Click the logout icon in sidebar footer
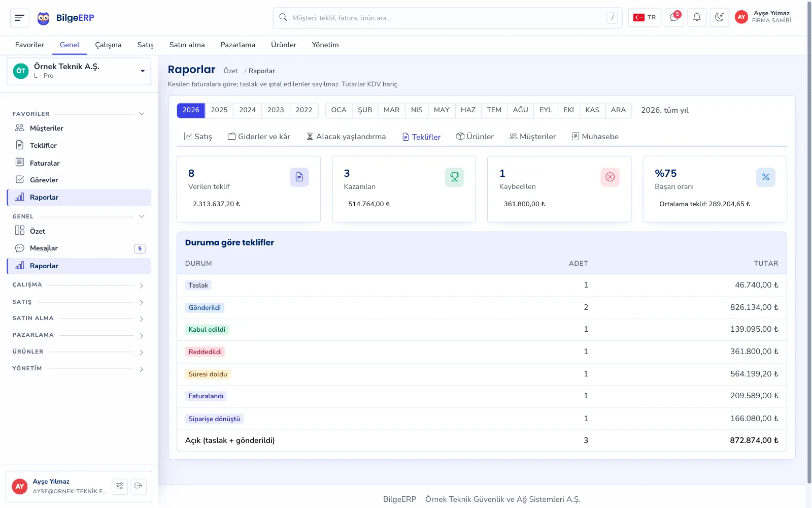The image size is (812, 508). pyautogui.click(x=139, y=486)
